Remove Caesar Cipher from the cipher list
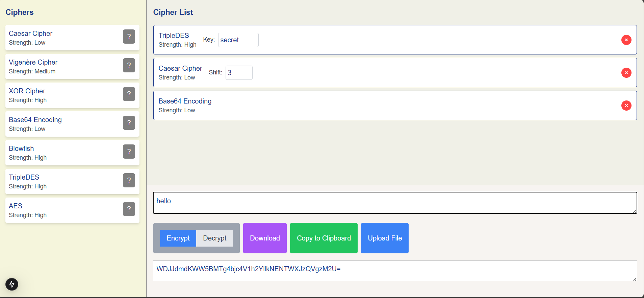 [626, 73]
